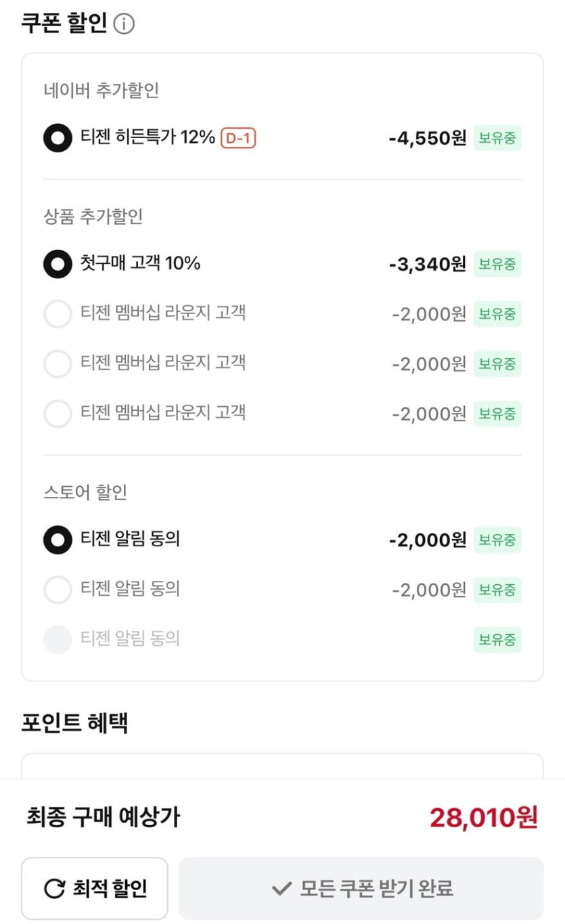
Task: Click the 포인트 혜택 section heading
Action: (74, 723)
